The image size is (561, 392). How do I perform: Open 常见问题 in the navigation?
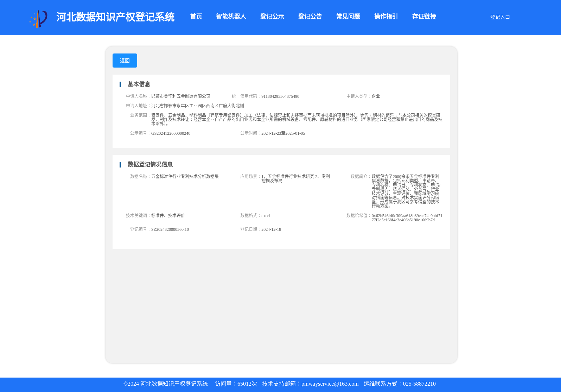tap(348, 17)
